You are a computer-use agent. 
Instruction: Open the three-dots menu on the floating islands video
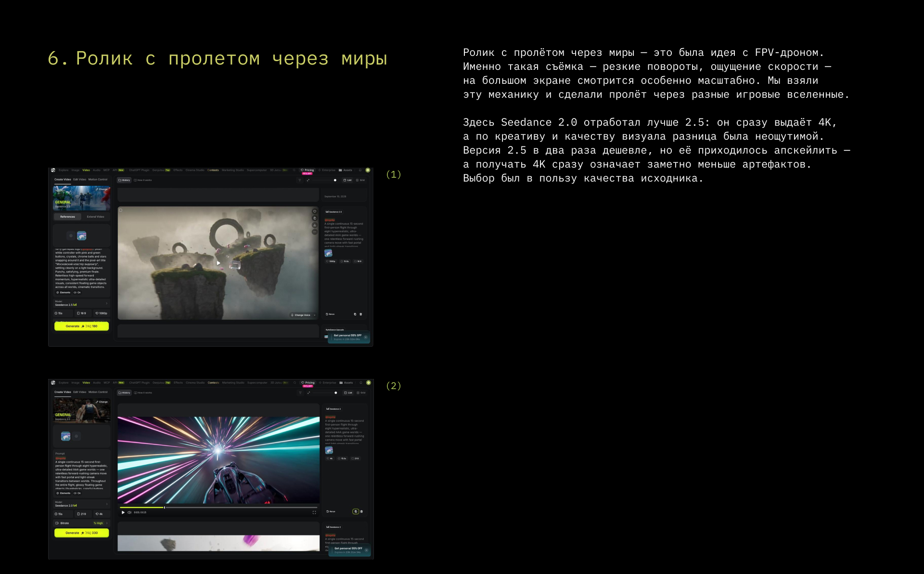[x=315, y=232]
